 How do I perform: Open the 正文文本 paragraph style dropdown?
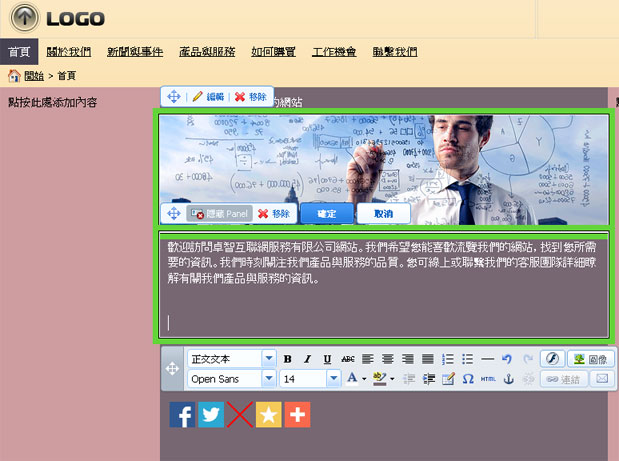(x=268, y=358)
